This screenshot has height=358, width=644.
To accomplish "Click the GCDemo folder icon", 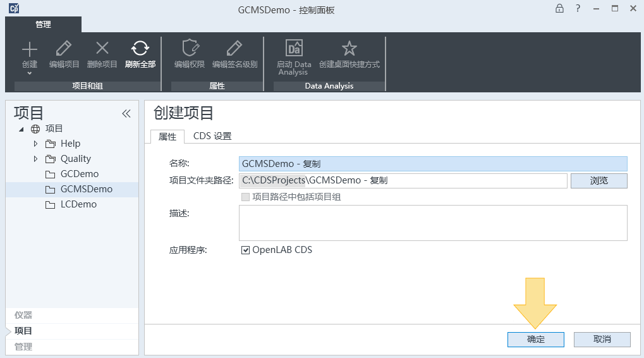I will [x=51, y=175].
